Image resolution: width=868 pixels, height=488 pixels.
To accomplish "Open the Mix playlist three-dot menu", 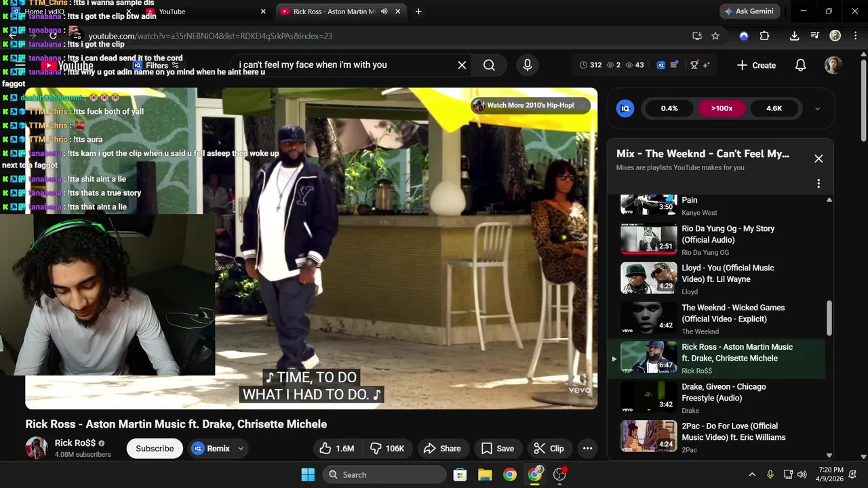I will click(818, 184).
